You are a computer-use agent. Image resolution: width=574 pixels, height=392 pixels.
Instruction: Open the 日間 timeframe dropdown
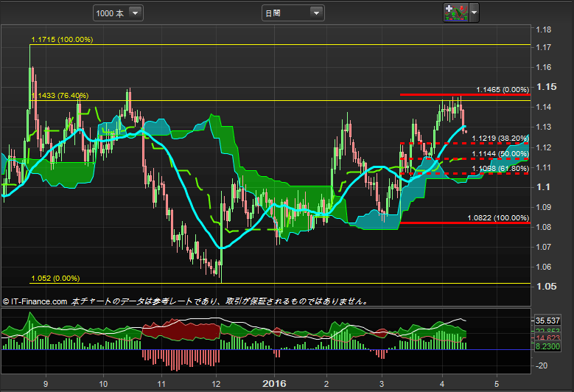293,13
